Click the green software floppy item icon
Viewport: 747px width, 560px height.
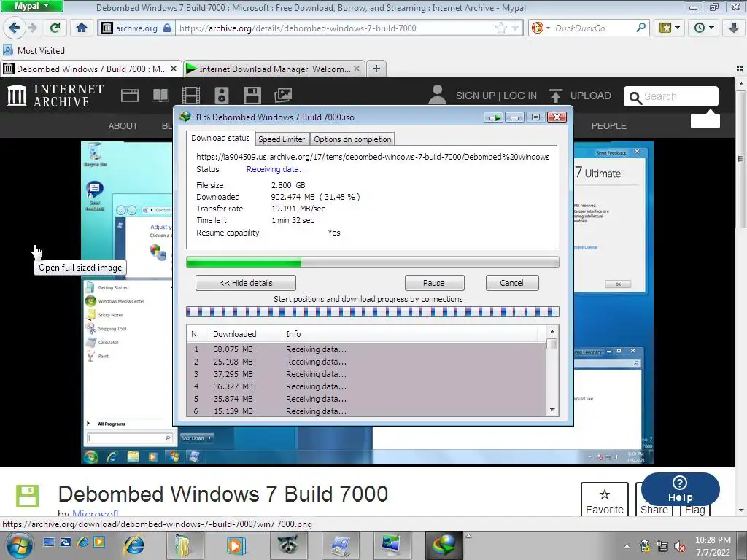(28, 496)
